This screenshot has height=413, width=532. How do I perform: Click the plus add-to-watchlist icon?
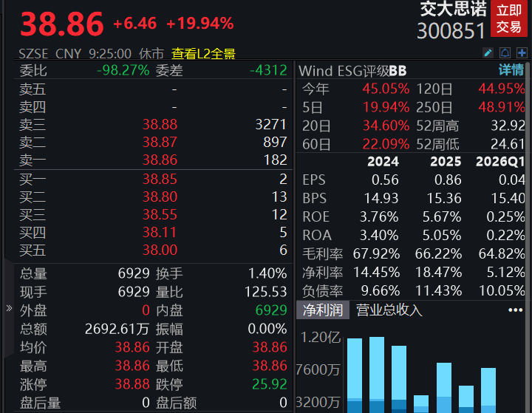click(x=522, y=53)
